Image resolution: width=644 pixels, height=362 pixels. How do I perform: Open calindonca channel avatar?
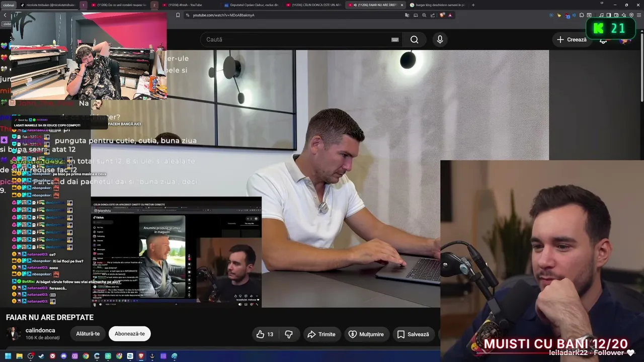click(13, 334)
